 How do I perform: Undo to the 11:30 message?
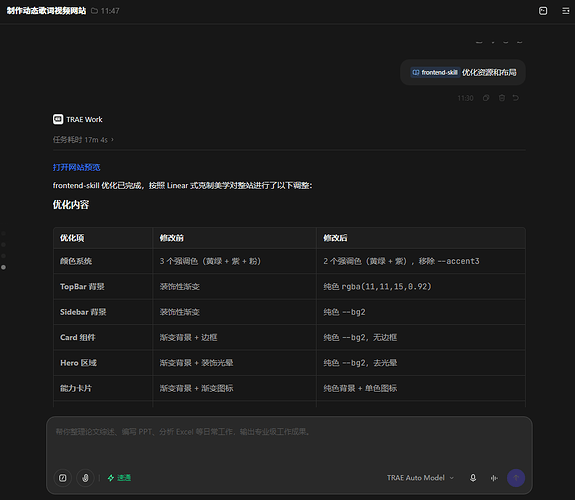point(516,98)
